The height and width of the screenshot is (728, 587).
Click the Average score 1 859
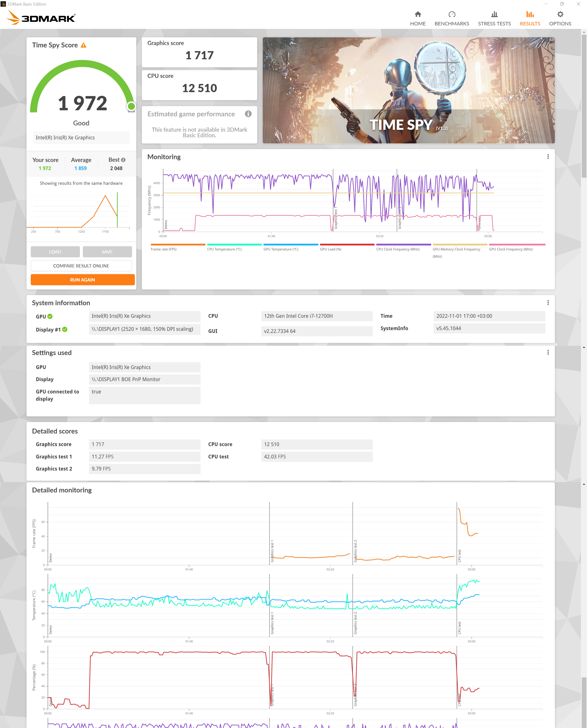(80, 168)
